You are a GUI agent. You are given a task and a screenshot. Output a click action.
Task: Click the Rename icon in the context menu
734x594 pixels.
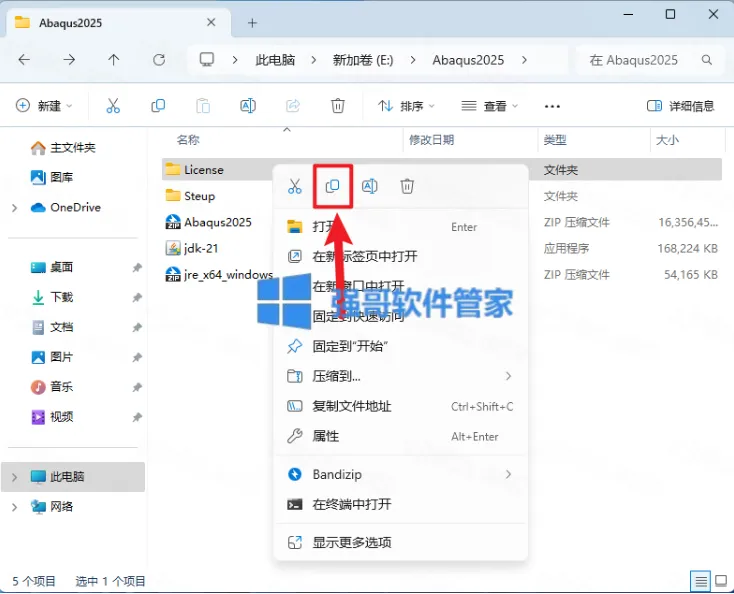coord(370,186)
